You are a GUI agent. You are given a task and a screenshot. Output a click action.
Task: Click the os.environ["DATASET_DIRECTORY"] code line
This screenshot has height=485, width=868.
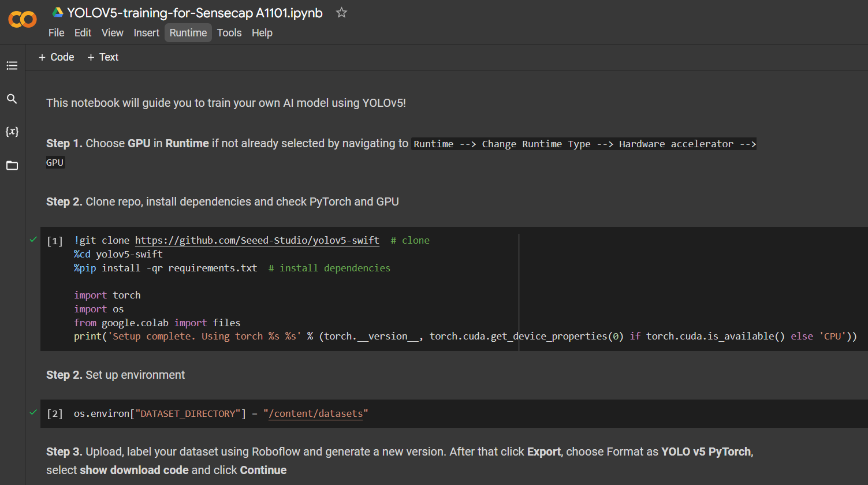click(x=221, y=414)
